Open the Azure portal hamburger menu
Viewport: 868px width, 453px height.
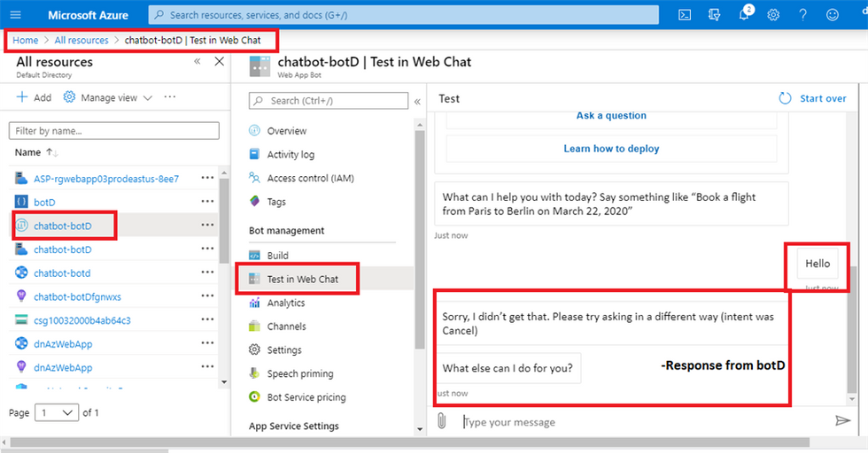tap(15, 15)
